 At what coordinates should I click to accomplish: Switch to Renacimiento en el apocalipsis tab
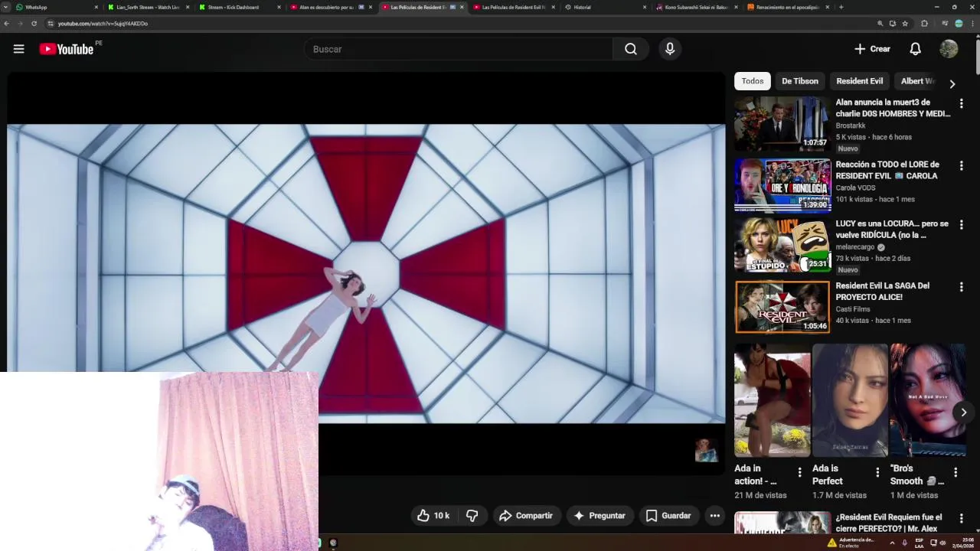787,7
